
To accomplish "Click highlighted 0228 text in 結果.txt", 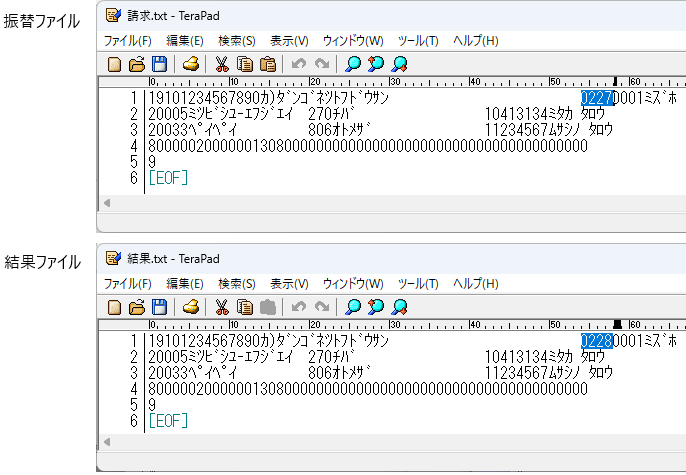I will (596, 341).
